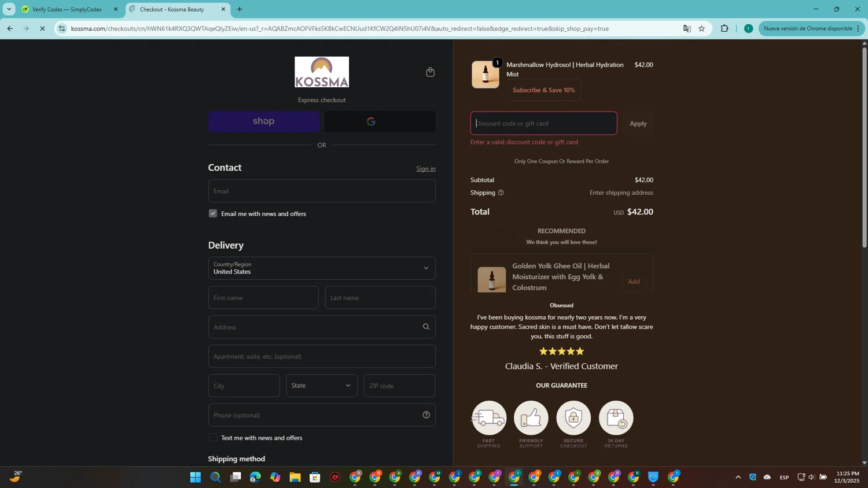
Task: Open Microsoft Store from taskbar
Action: click(315, 477)
